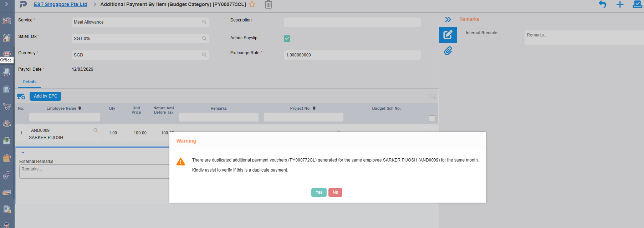Open EST Singapore Pte Ltd link
Screen dimensions: 644x228
click(60, 4)
